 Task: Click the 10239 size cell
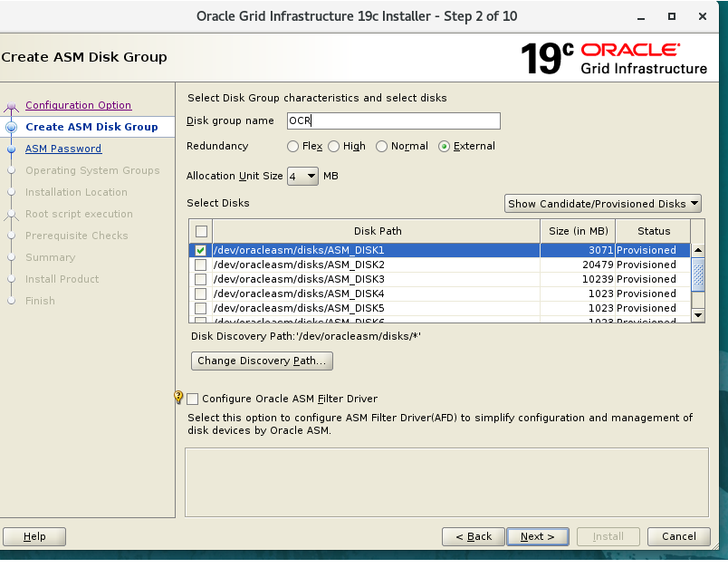(578, 279)
